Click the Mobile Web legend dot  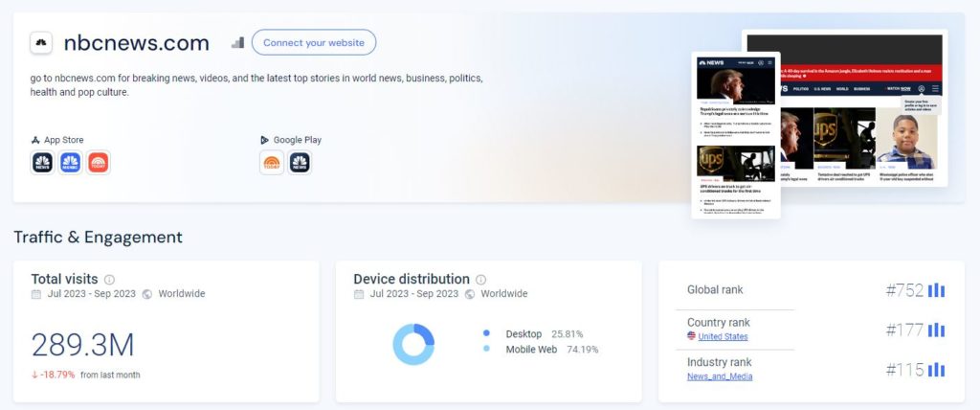[486, 349]
